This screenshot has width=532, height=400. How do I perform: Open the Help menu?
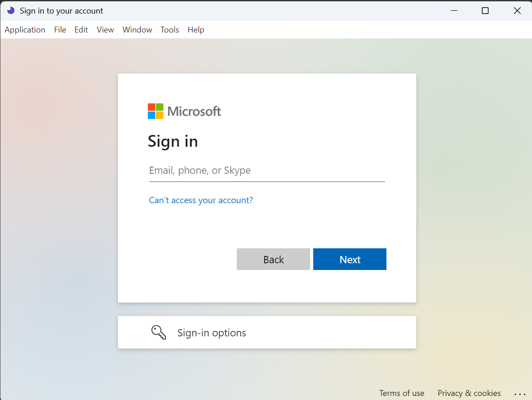click(196, 30)
